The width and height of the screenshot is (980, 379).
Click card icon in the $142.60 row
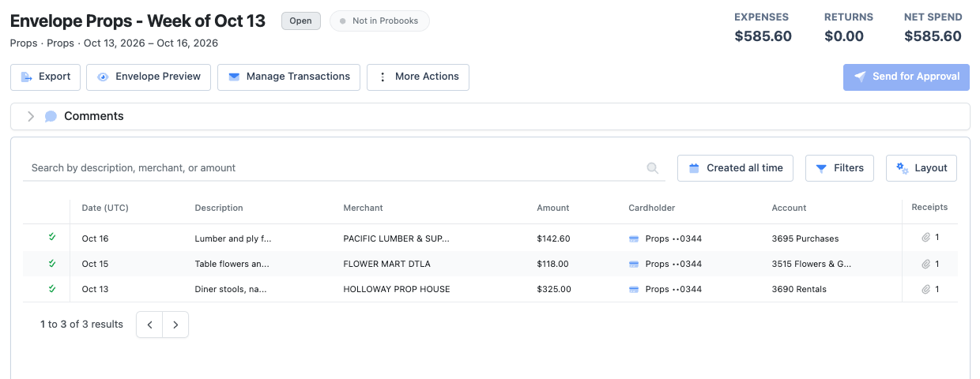634,238
